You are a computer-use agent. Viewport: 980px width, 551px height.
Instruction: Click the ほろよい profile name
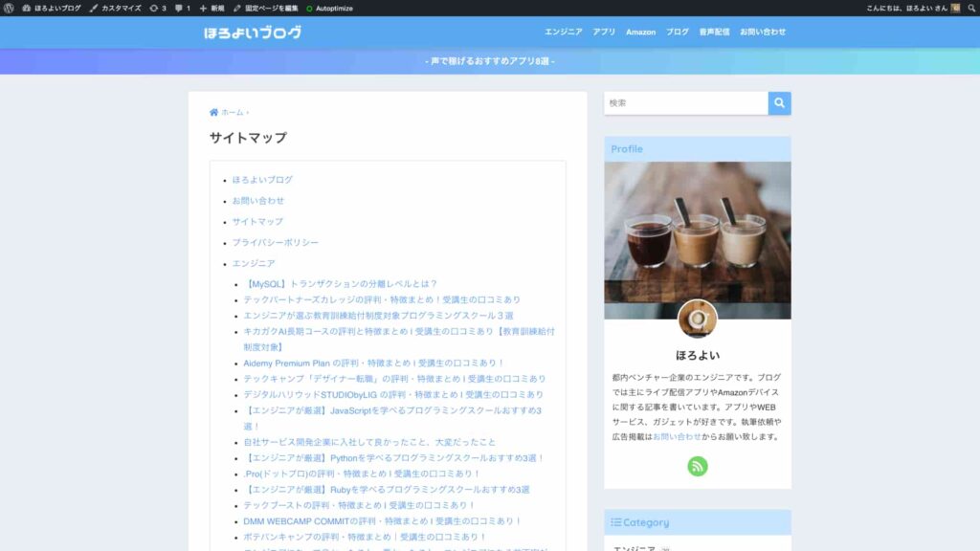pos(698,356)
